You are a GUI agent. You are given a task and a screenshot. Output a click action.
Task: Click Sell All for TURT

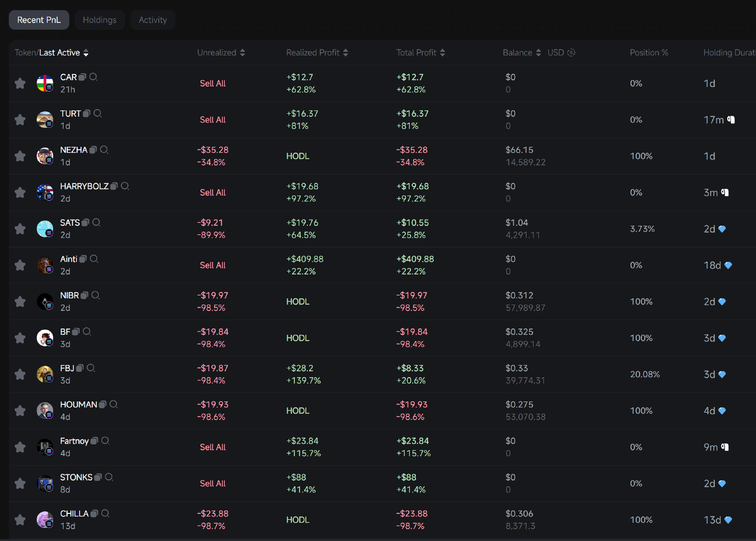click(x=212, y=120)
